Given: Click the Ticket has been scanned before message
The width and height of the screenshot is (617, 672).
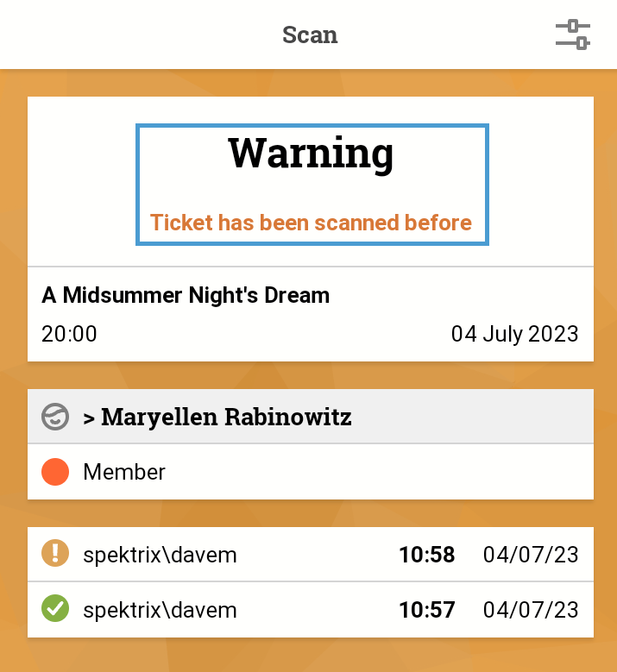Looking at the screenshot, I should [311, 223].
